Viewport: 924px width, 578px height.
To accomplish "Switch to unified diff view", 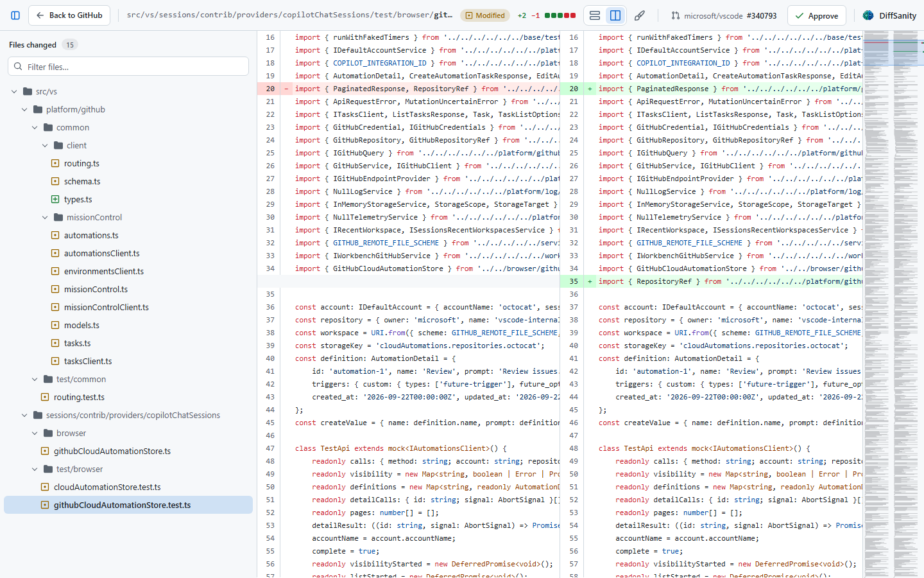I will [x=595, y=15].
